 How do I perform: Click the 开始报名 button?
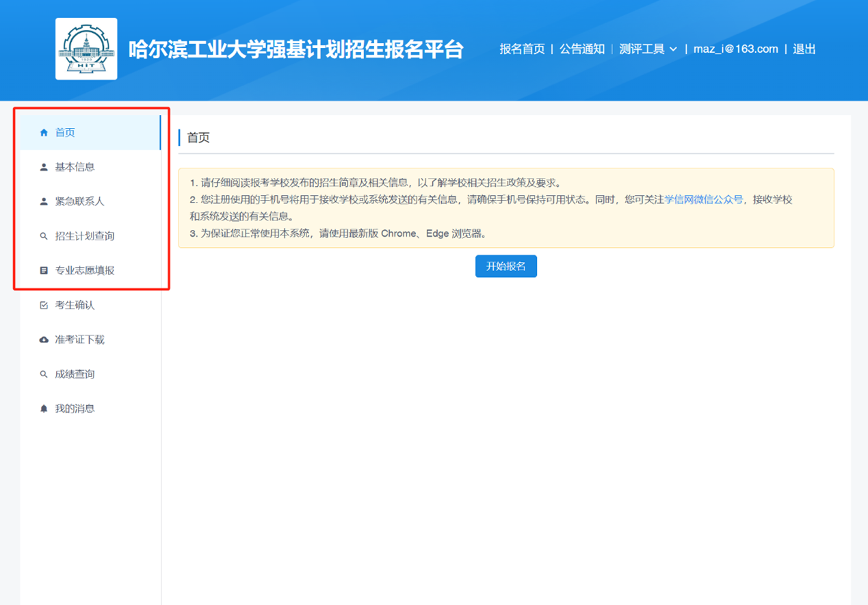pos(506,266)
